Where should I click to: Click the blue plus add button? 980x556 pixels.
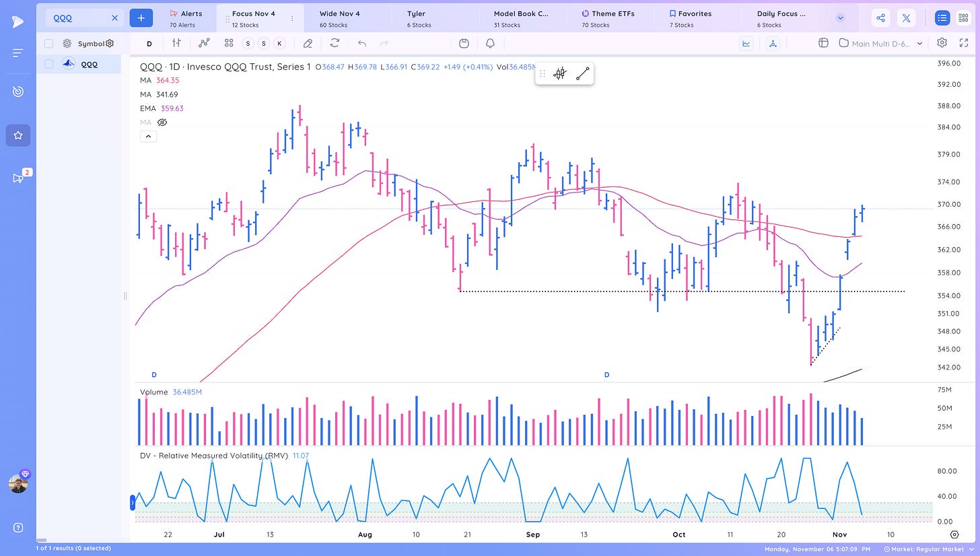[x=141, y=18]
